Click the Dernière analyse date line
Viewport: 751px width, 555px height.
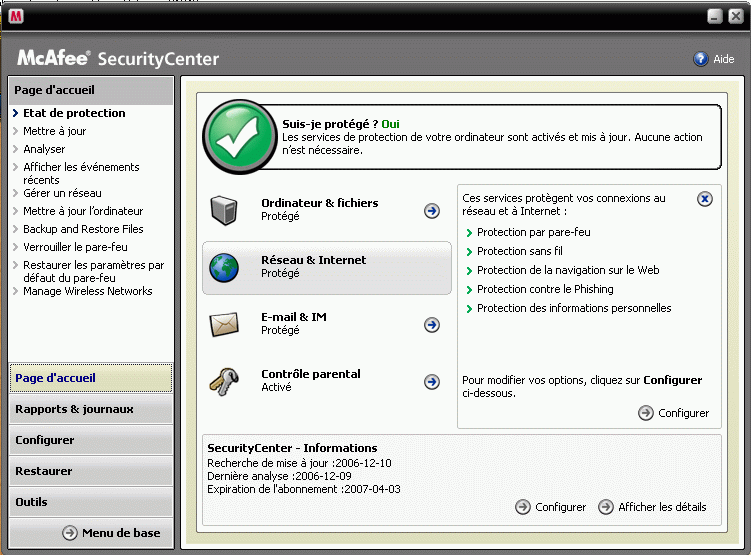tap(279, 476)
